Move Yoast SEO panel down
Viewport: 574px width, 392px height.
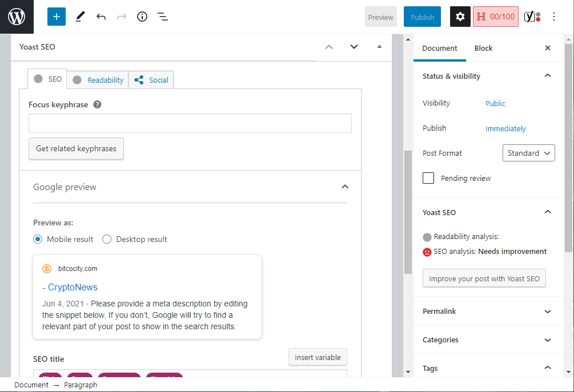tap(354, 47)
